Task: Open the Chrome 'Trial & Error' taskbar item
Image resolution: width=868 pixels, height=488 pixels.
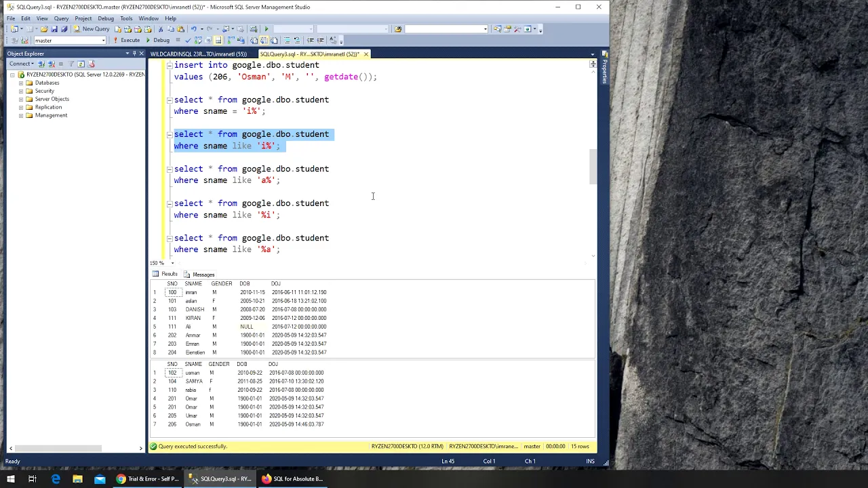Action: tap(147, 479)
